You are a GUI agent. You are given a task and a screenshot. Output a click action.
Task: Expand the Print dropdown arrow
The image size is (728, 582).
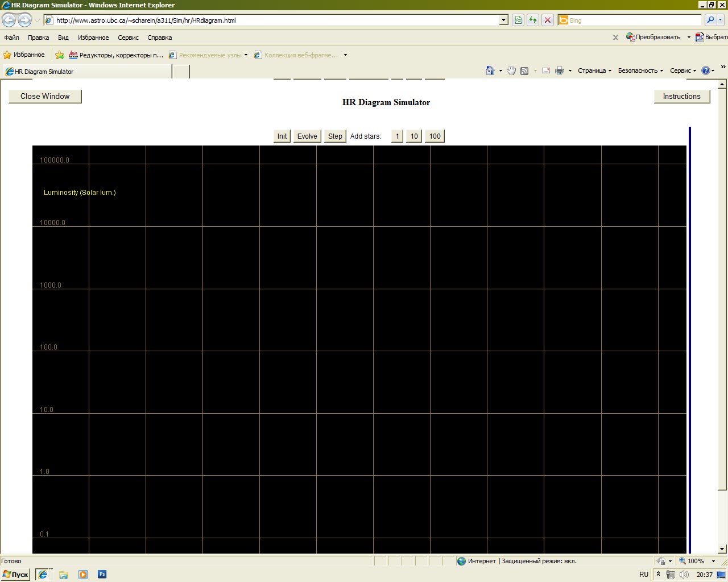click(570, 71)
